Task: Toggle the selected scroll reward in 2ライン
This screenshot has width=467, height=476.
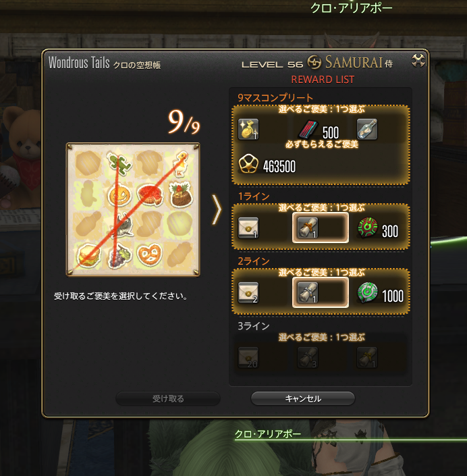Action: tap(320, 292)
